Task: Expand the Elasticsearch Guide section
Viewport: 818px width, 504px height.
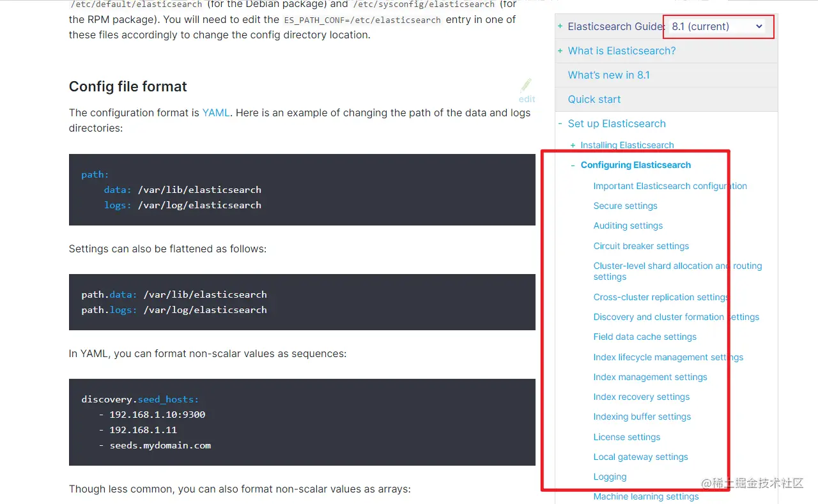Action: (560, 26)
